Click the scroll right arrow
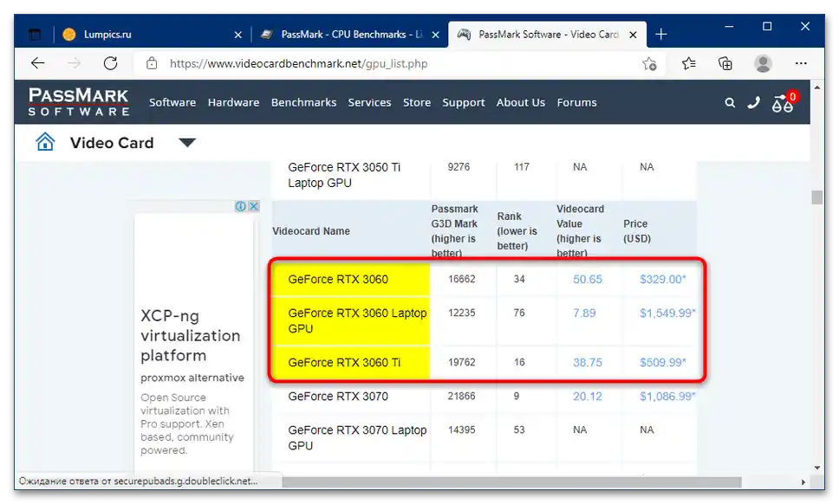 (x=803, y=482)
